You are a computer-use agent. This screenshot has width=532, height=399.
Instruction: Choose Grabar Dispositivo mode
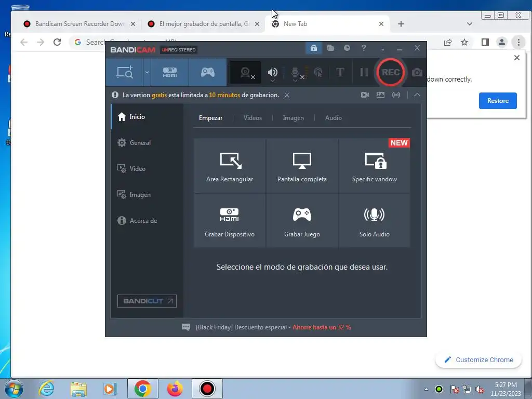[x=230, y=220]
